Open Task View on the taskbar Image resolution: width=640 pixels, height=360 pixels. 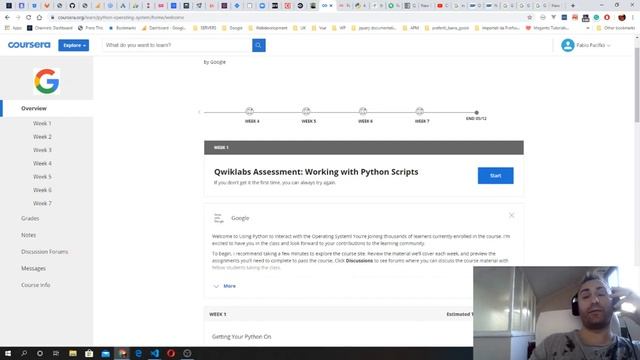tap(56, 353)
